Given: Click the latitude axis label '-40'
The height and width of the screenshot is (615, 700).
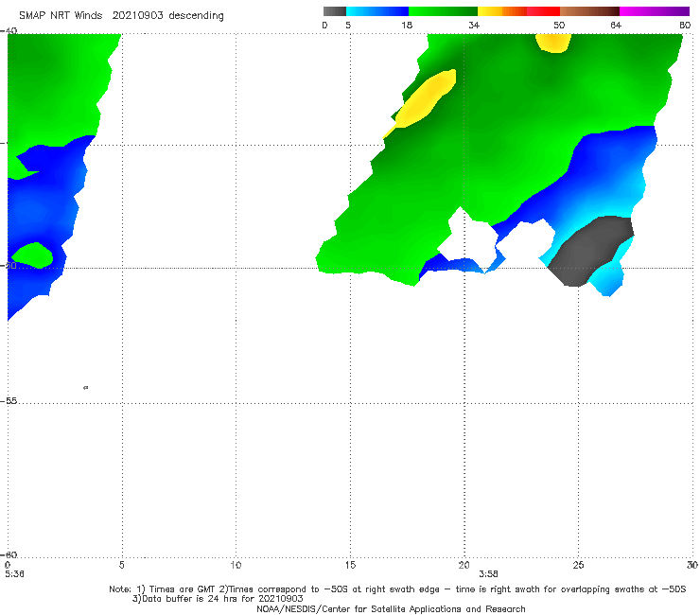Looking at the screenshot, I should pos(9,31).
